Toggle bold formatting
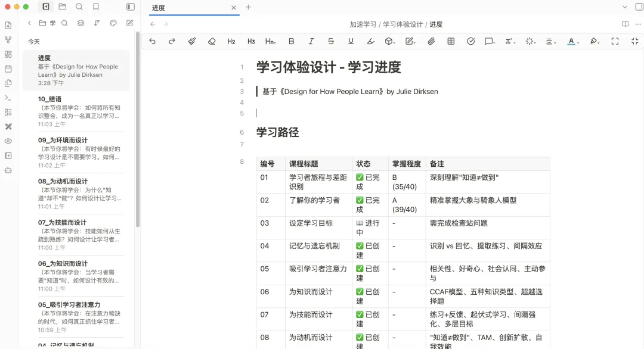Image resolution: width=644 pixels, height=349 pixels. click(291, 41)
